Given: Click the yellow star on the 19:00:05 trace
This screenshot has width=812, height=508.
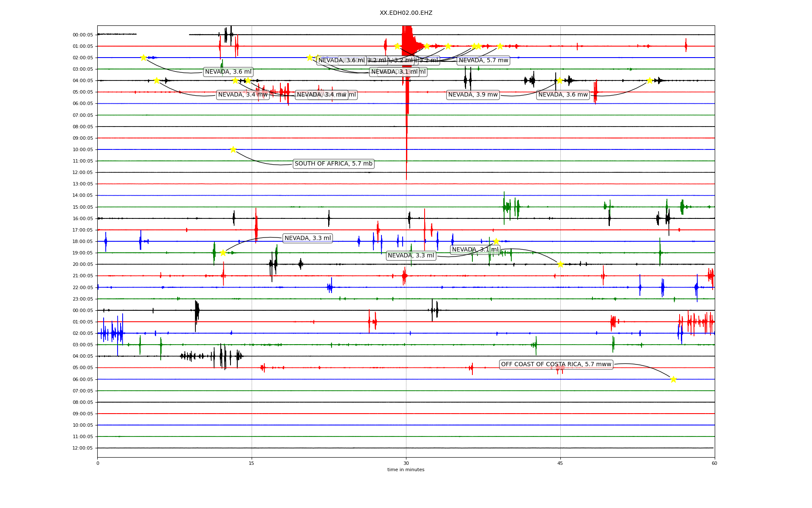Looking at the screenshot, I should 223,253.
